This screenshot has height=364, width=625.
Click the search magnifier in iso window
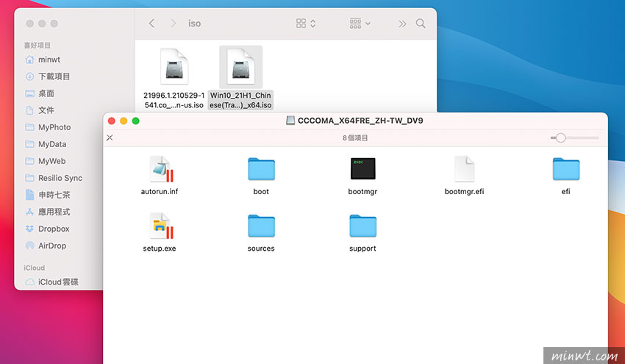click(x=421, y=24)
